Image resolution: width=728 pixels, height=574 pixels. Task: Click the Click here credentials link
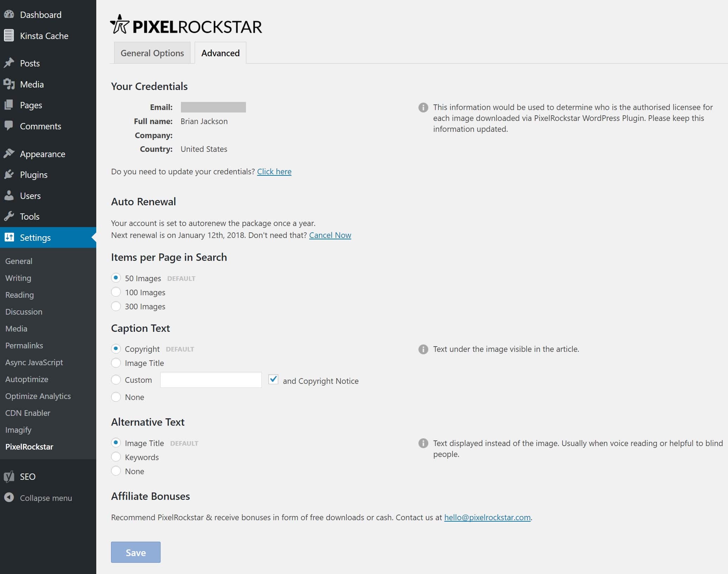click(274, 172)
